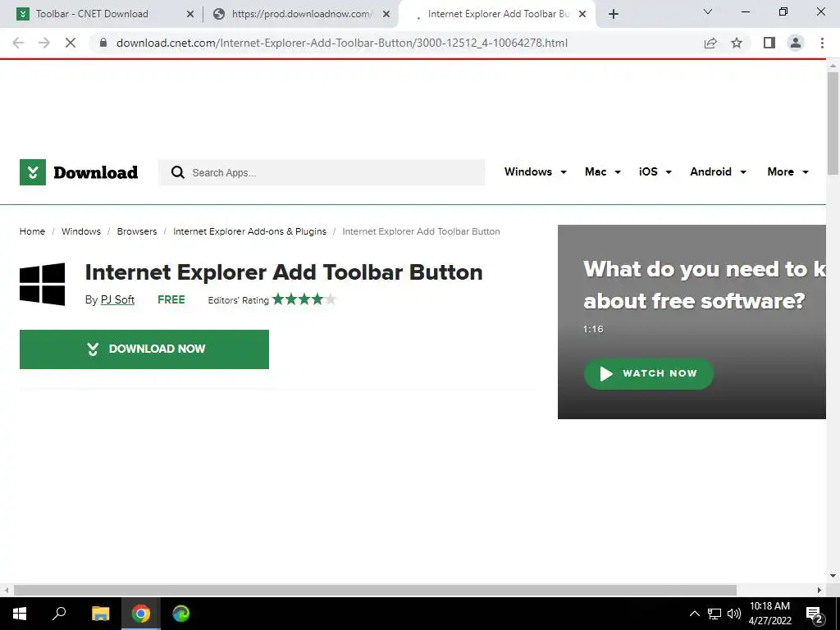Image resolution: width=840 pixels, height=630 pixels.
Task: Open the network tray icon
Action: coord(714,614)
